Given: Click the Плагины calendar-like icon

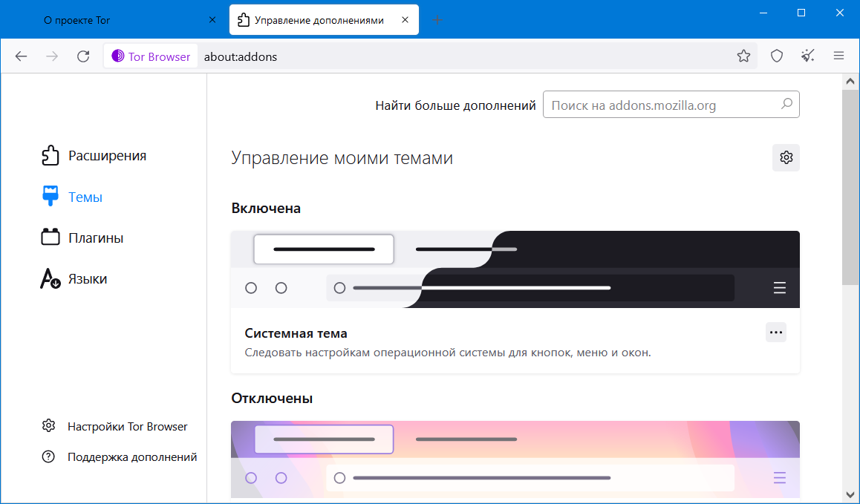Looking at the screenshot, I should pyautogui.click(x=51, y=237).
